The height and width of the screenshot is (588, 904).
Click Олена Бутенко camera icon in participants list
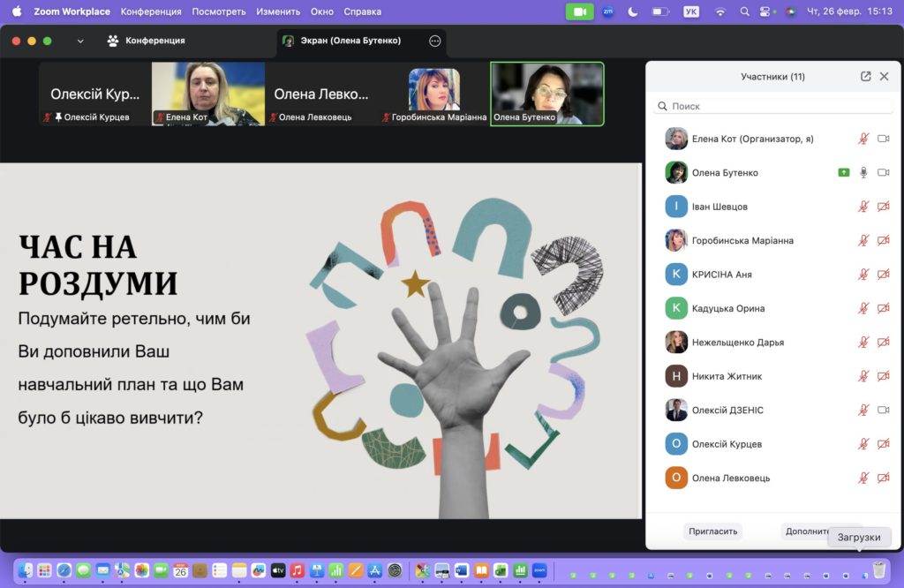coord(883,173)
